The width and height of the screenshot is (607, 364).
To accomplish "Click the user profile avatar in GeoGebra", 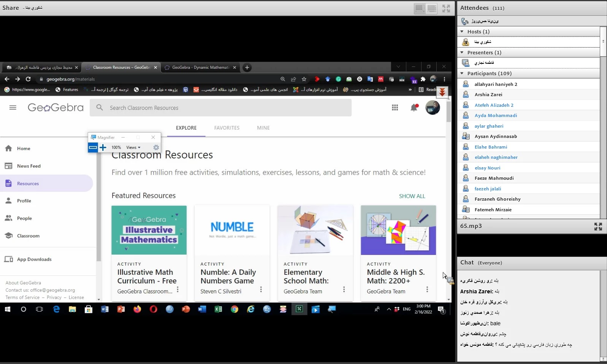I will coord(433,108).
